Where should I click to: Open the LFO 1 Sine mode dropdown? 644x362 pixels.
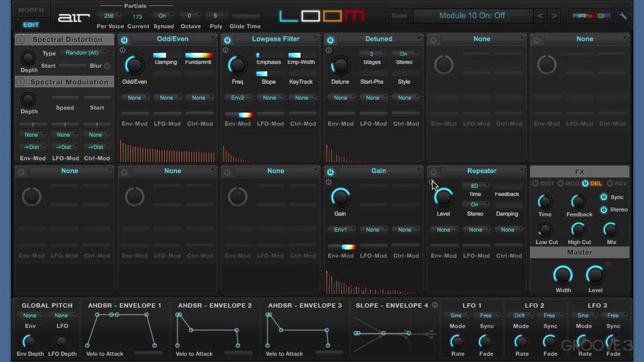tap(457, 315)
